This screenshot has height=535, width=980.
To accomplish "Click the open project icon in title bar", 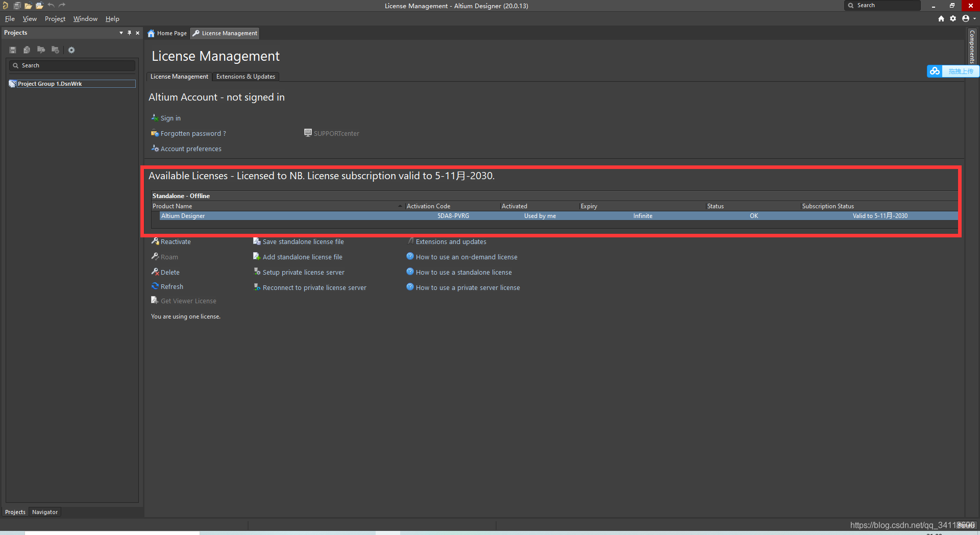I will point(39,6).
